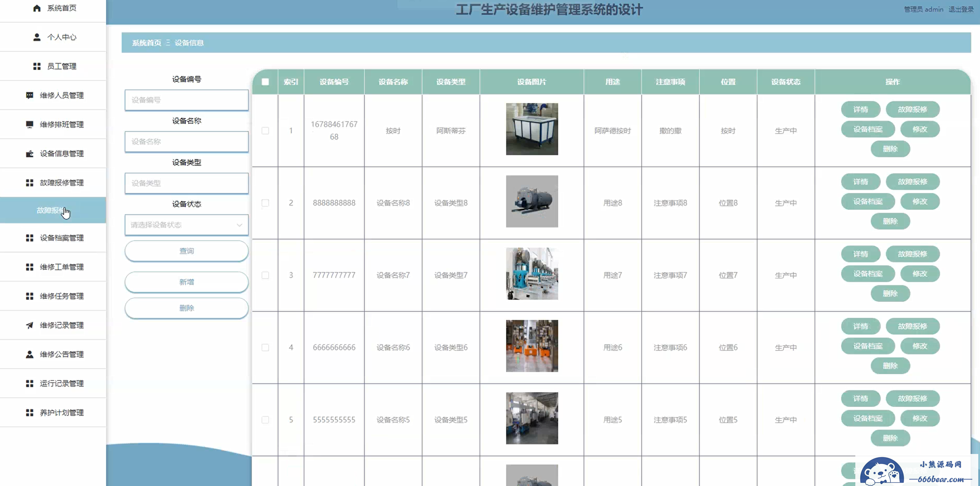Click the paper plane icon beside 维修记录管理
This screenshot has width=980, height=486.
[30, 326]
